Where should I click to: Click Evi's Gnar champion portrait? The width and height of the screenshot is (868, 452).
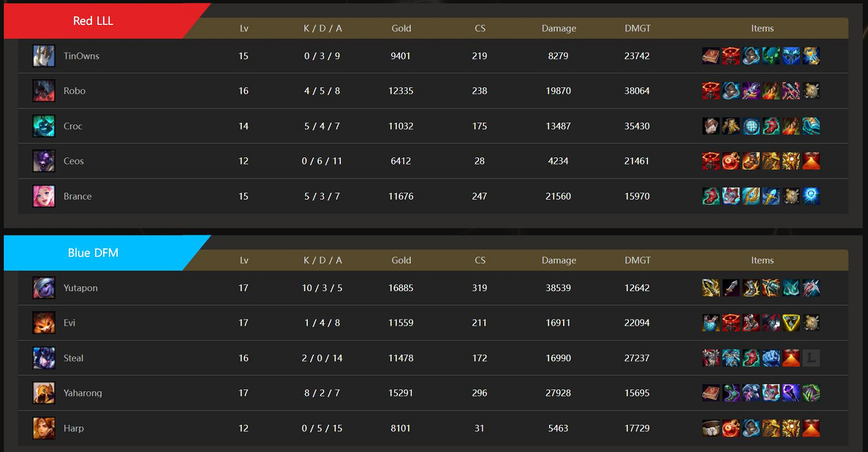click(44, 323)
